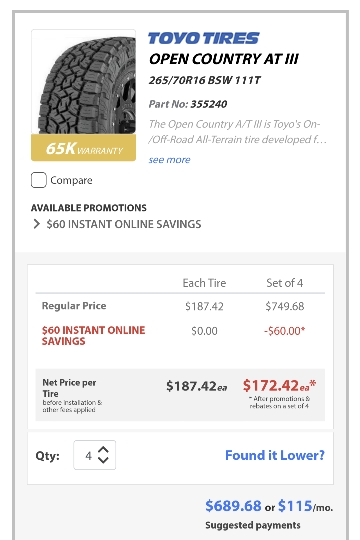Click the tire size 265/70R16 BSW 111T text
The image size is (360, 540).
[x=205, y=81]
